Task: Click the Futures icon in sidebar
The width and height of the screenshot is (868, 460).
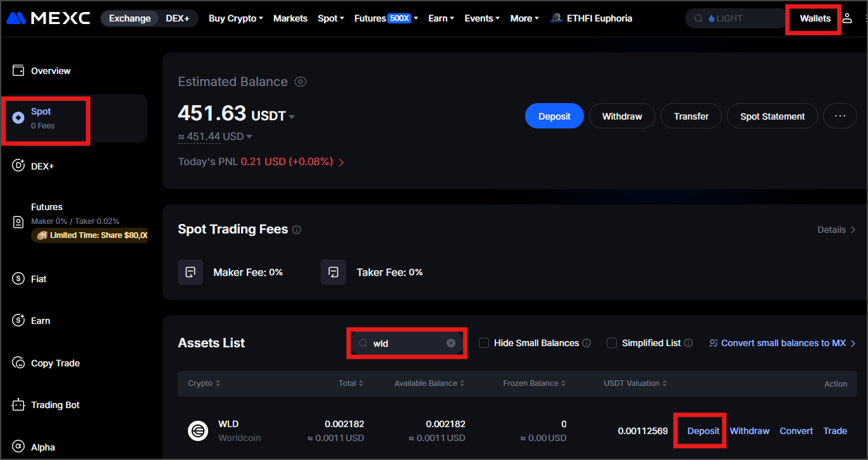Action: (18, 222)
